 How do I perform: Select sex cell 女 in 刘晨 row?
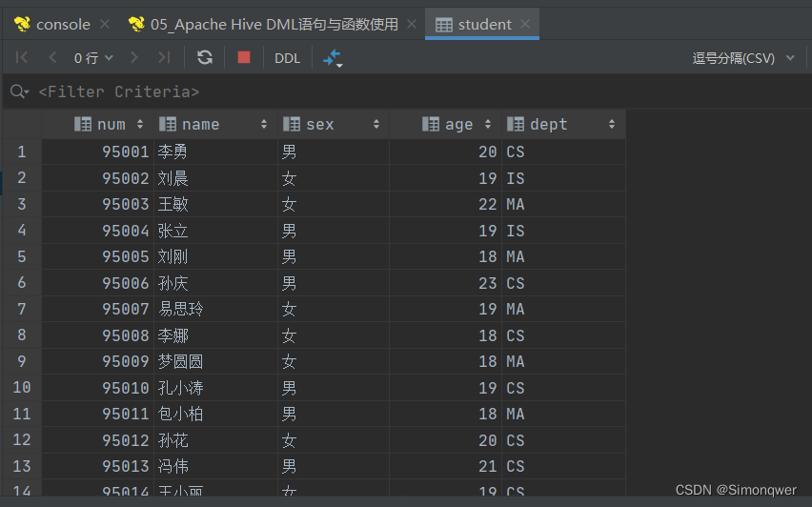[x=334, y=178]
